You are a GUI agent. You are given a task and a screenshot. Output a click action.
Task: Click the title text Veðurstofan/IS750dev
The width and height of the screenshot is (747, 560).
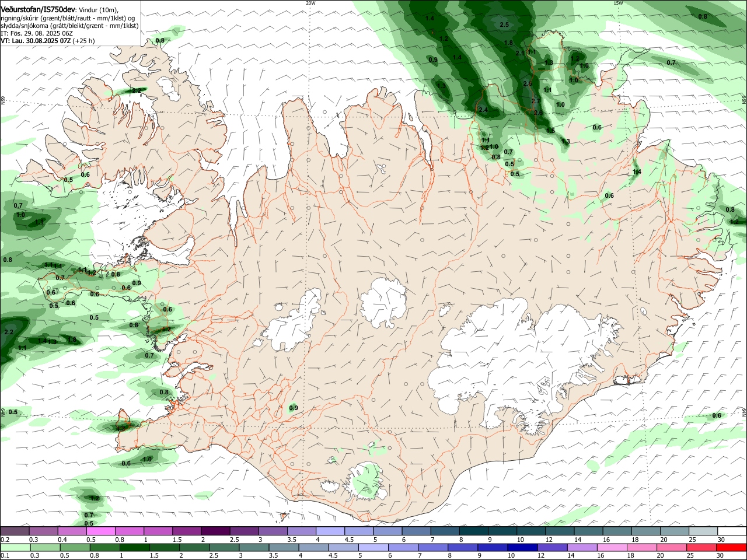click(38, 9)
